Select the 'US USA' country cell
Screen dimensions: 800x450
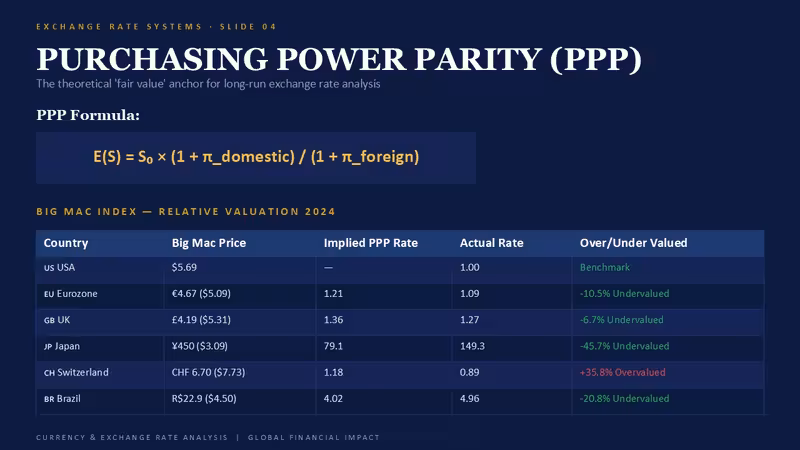pyautogui.click(x=59, y=267)
